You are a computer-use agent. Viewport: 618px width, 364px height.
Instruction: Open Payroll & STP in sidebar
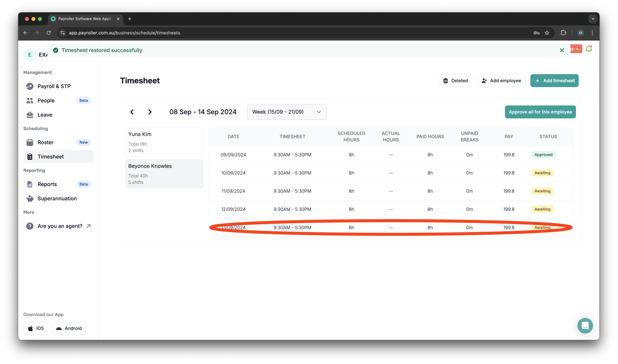(x=54, y=86)
